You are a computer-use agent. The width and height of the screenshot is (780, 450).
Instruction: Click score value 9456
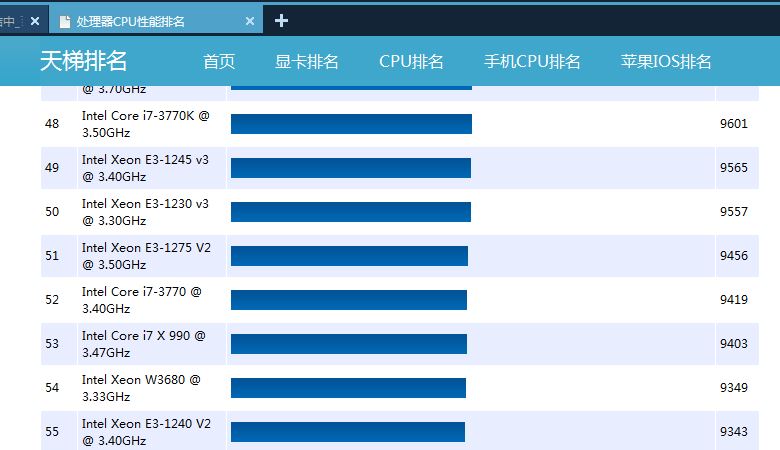point(734,256)
